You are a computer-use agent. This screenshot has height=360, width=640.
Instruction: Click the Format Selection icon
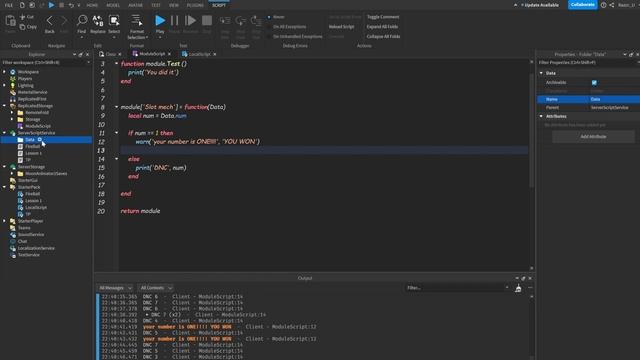pos(136,20)
